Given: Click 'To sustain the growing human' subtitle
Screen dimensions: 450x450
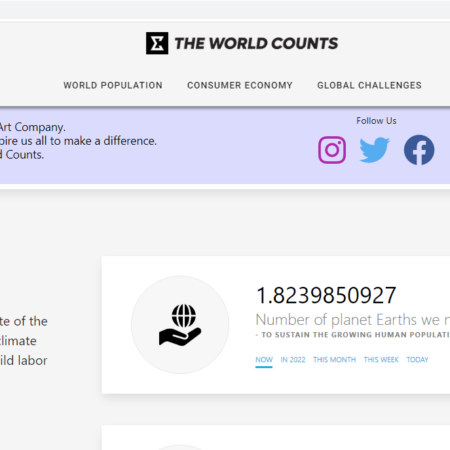Looking at the screenshot, I should [x=353, y=335].
